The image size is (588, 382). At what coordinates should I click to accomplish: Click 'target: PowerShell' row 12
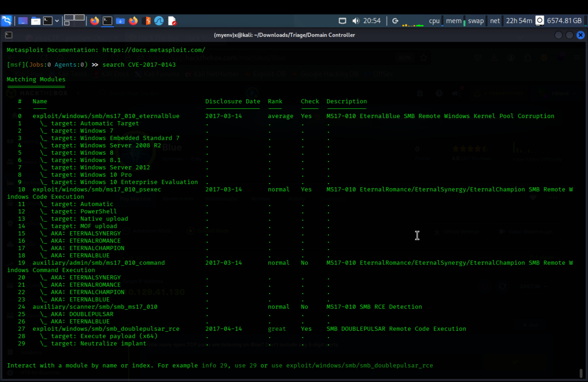tap(84, 212)
